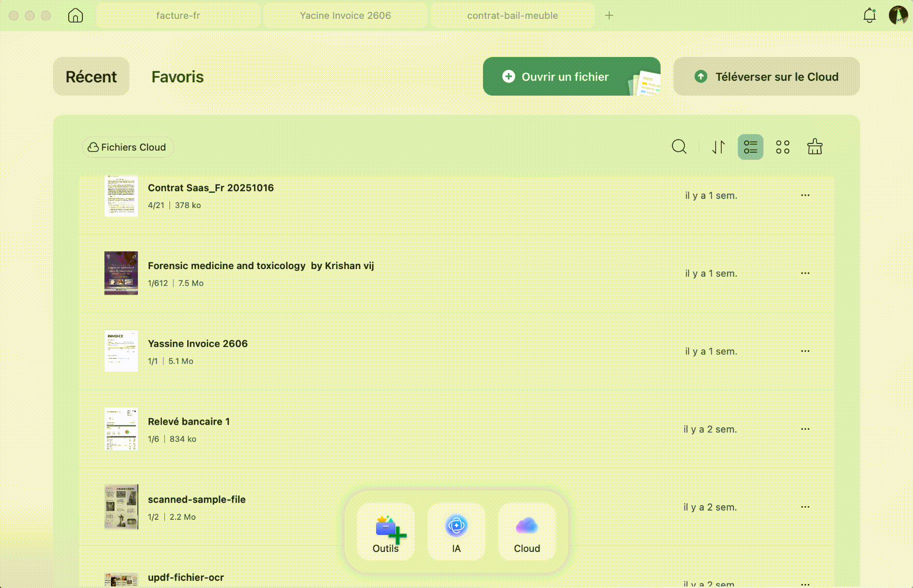
Task: Open the notifications bell
Action: click(x=869, y=15)
